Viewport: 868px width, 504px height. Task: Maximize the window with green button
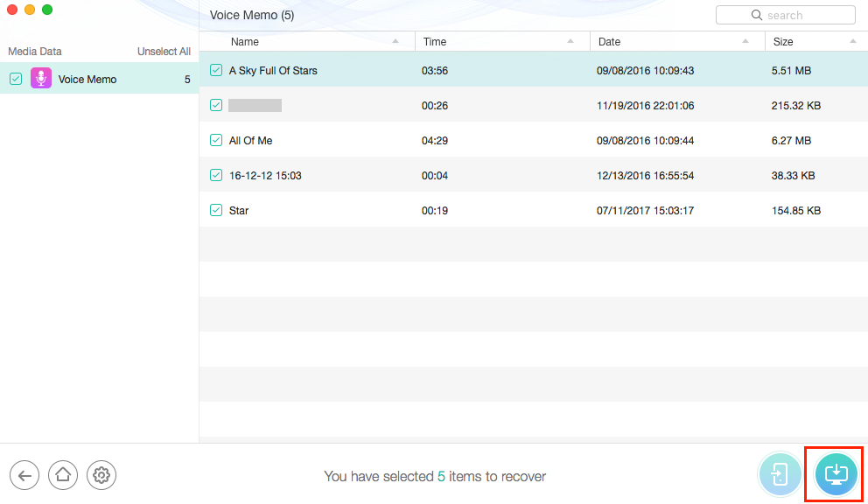(47, 10)
